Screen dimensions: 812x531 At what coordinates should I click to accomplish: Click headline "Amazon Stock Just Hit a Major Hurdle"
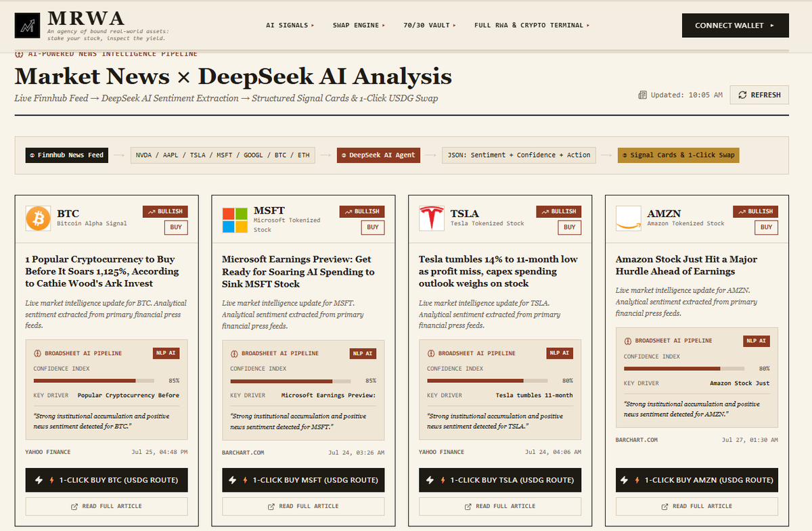(x=686, y=265)
